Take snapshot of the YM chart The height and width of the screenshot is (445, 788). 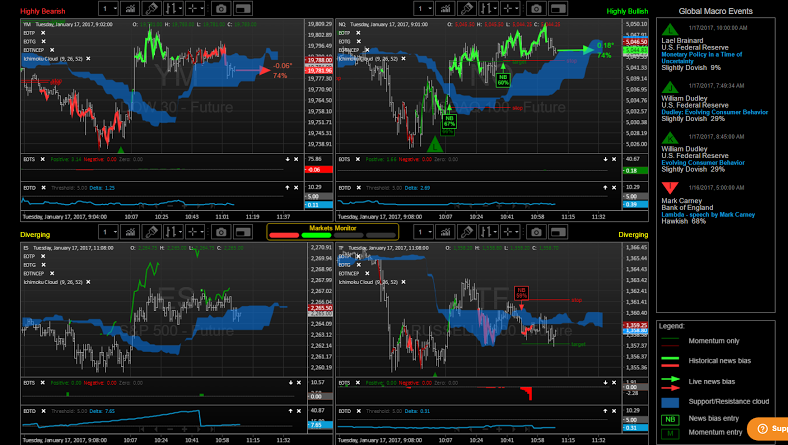point(219,8)
